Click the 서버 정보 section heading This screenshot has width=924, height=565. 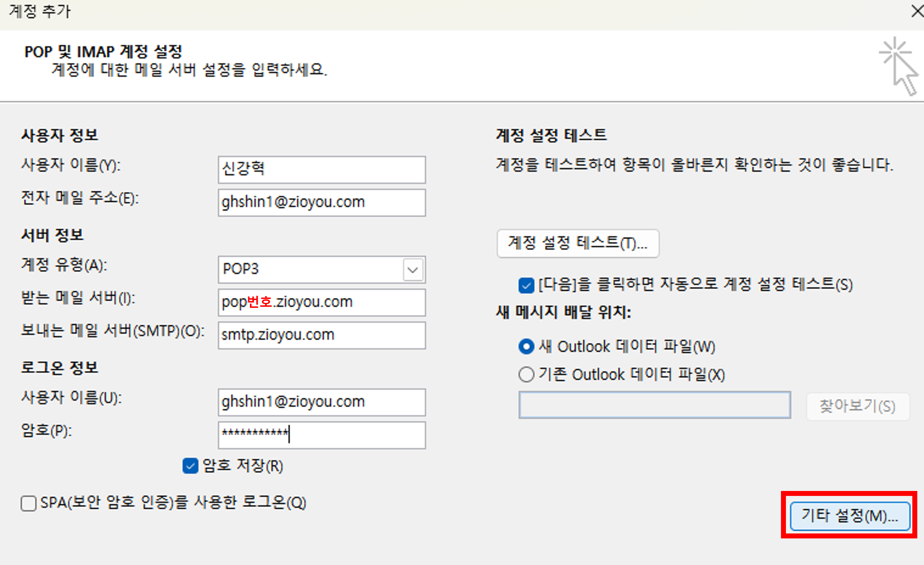coord(52,235)
